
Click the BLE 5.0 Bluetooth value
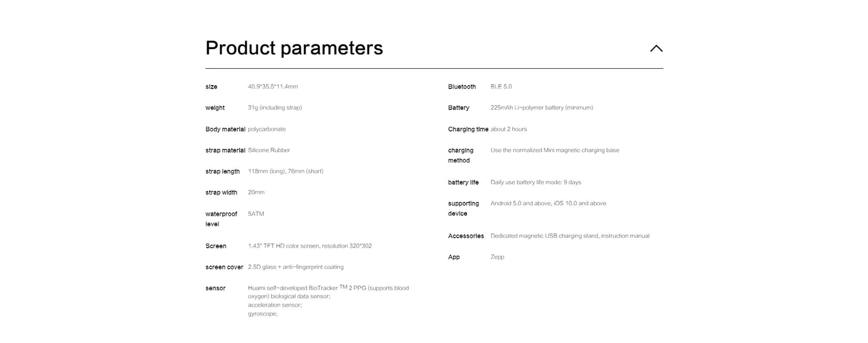pos(501,87)
